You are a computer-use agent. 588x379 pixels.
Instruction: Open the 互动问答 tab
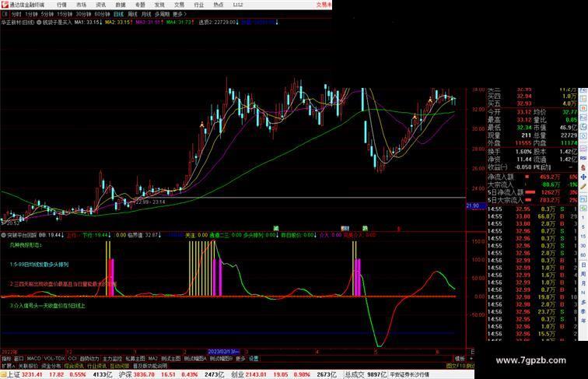pyautogui.click(x=120, y=366)
